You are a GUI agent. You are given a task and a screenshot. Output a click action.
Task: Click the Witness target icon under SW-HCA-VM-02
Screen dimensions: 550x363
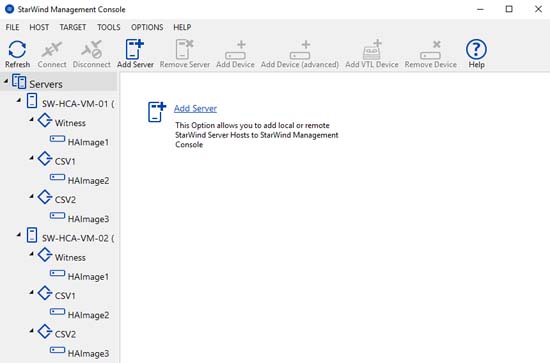[45, 255]
